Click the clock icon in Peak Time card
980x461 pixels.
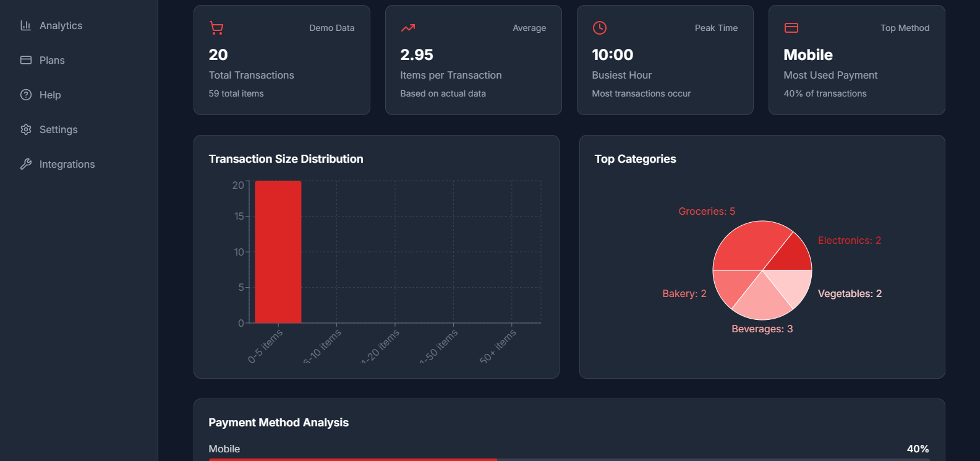600,28
